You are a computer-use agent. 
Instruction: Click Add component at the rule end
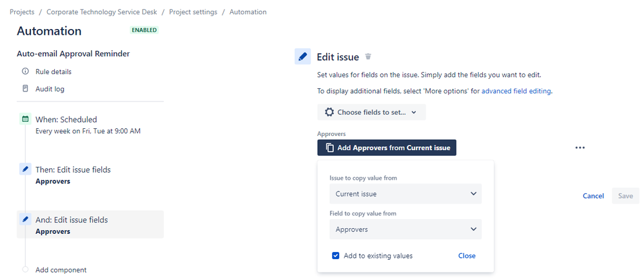pyautogui.click(x=61, y=269)
